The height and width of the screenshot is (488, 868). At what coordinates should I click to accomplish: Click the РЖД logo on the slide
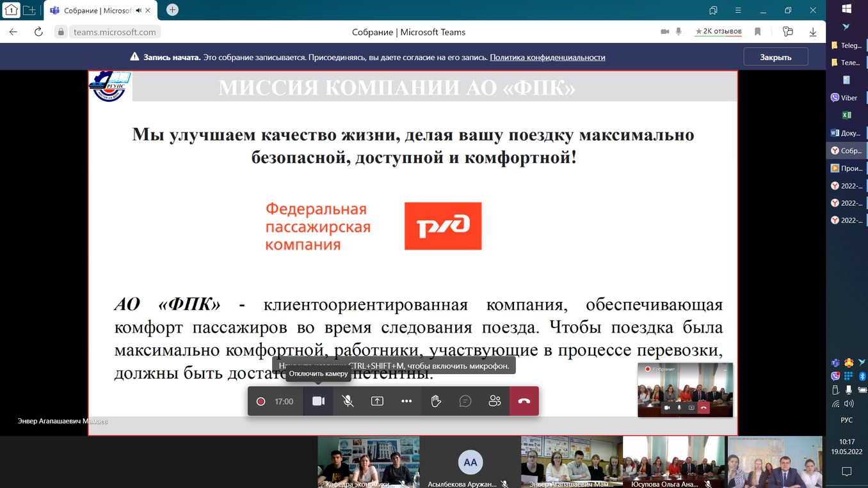443,226
